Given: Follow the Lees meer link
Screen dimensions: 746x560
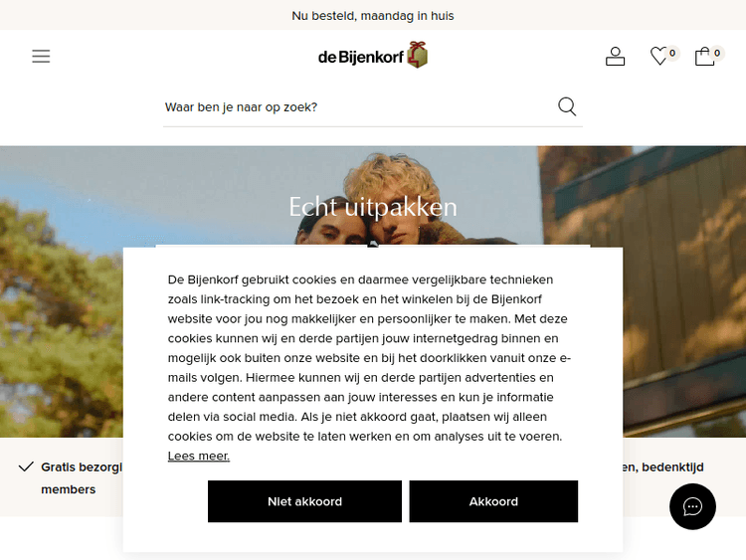Looking at the screenshot, I should pyautogui.click(x=198, y=456).
